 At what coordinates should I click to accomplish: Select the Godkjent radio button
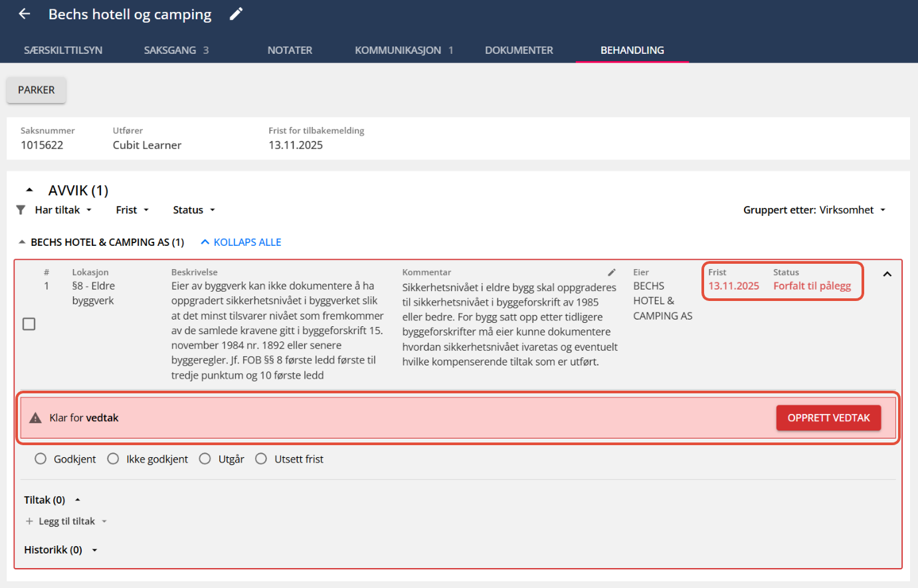click(x=41, y=459)
